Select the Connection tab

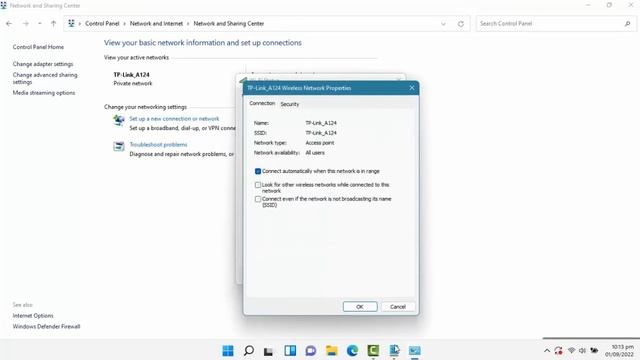click(262, 104)
